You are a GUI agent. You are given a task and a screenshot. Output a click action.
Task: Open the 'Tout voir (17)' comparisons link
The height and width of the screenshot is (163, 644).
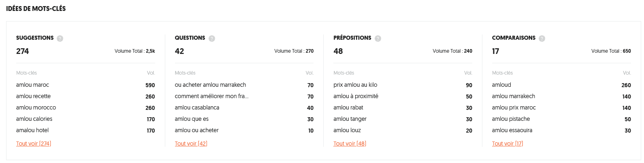point(508,144)
